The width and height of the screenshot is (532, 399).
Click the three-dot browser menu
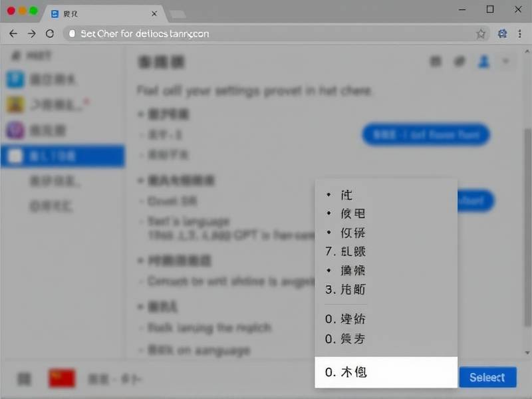pos(521,33)
